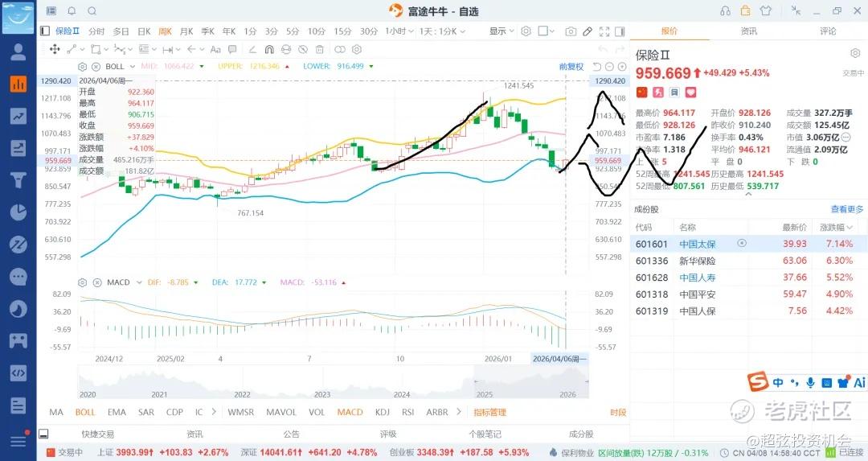
Task: Open the customer service headset icon
Action: click(725, 11)
